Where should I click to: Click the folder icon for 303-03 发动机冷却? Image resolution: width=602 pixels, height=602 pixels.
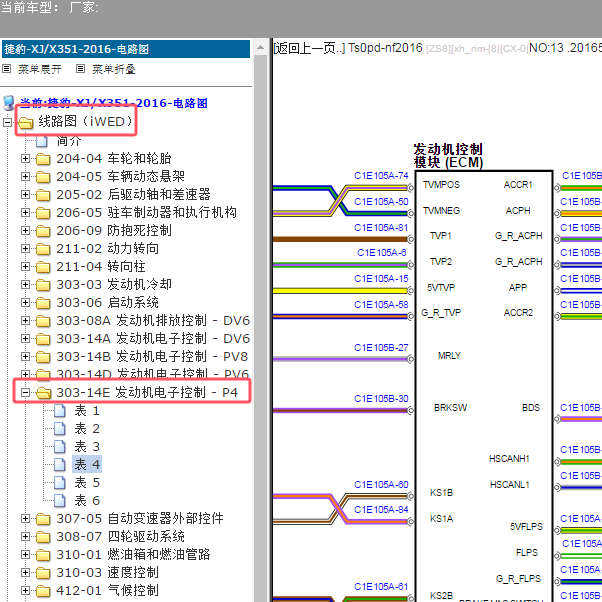(43, 285)
